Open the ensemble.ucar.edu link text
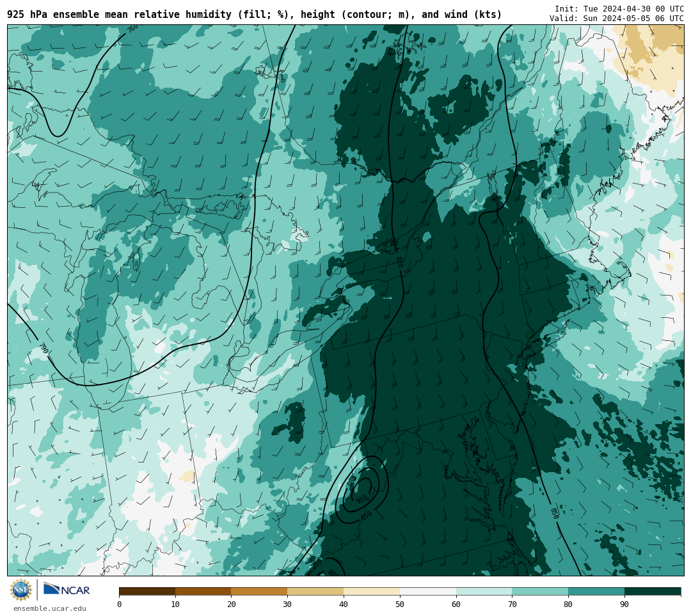Screen dimensions: 691x616 point(50,608)
